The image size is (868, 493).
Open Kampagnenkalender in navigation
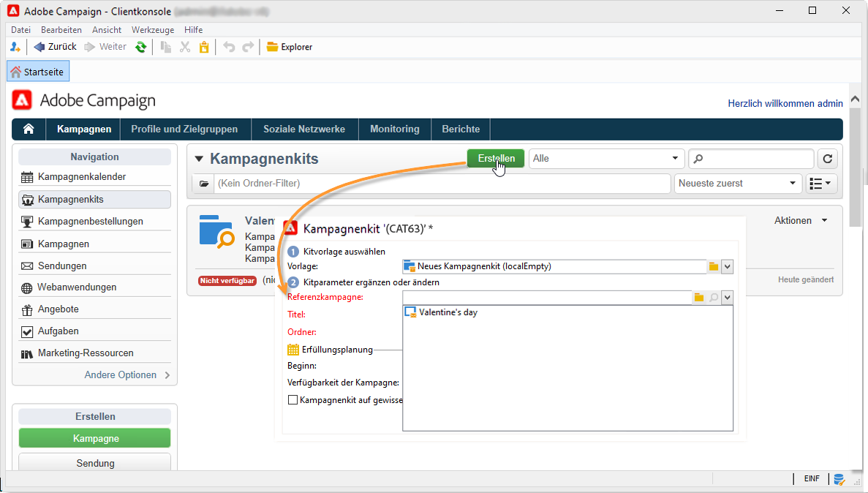tap(94, 177)
